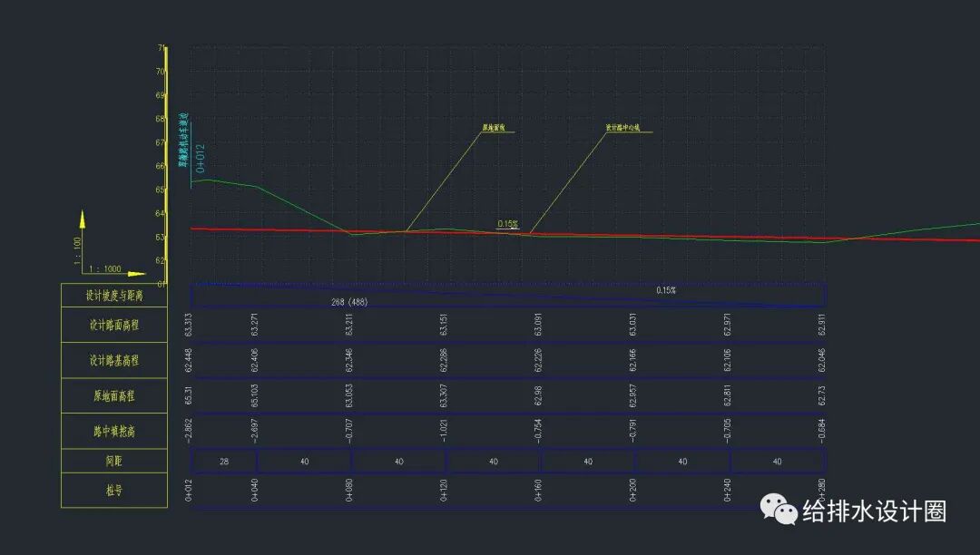Click the station number 0+012 in the 桩号 row

(x=189, y=490)
